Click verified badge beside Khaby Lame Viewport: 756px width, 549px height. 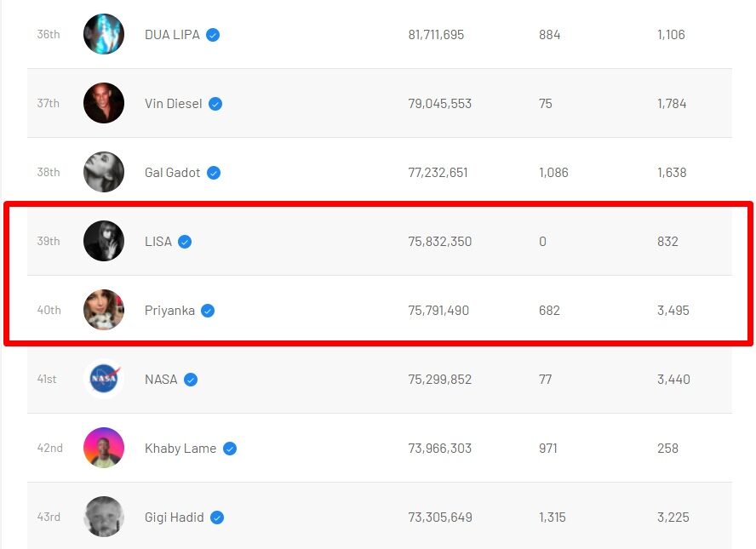click(230, 449)
